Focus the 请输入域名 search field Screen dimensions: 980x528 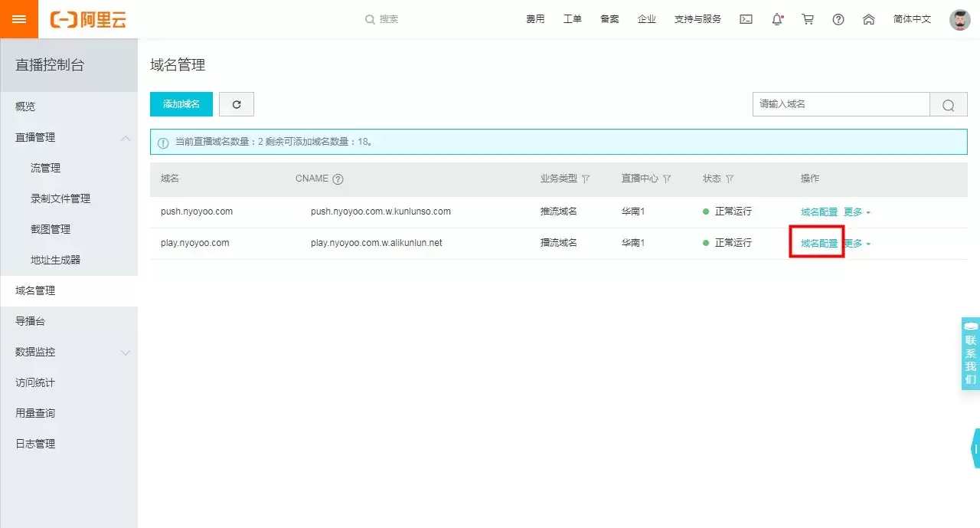(x=841, y=104)
